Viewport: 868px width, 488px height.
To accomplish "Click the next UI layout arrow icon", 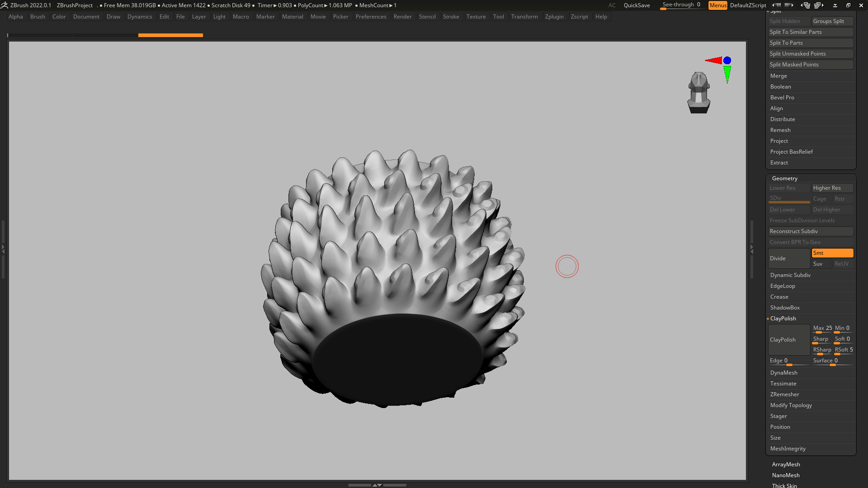I will pos(819,5).
